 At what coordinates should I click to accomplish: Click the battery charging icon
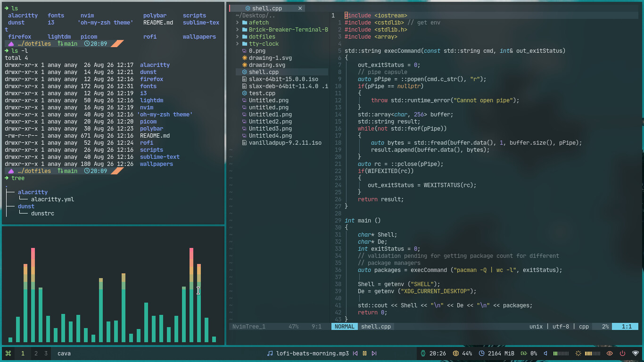click(x=523, y=353)
